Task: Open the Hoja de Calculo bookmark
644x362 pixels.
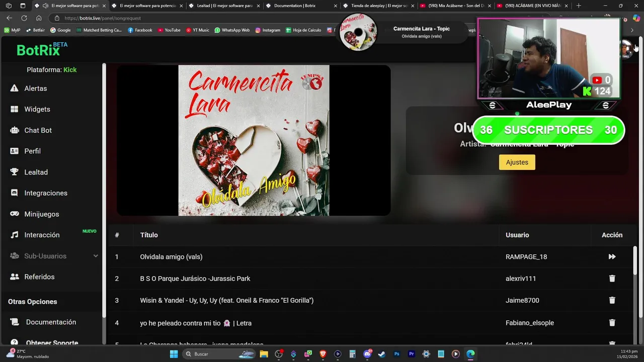Action: pyautogui.click(x=303, y=30)
